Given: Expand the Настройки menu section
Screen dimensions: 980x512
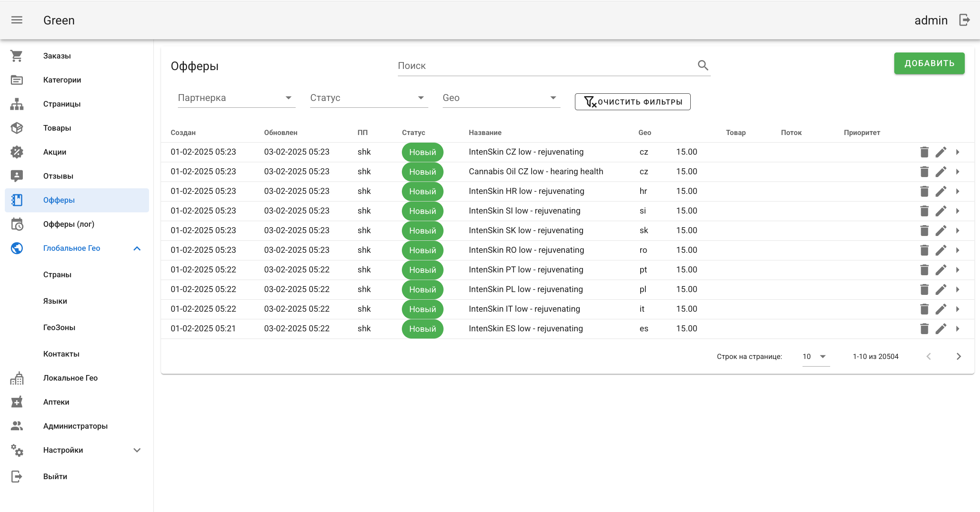Looking at the screenshot, I should point(137,450).
